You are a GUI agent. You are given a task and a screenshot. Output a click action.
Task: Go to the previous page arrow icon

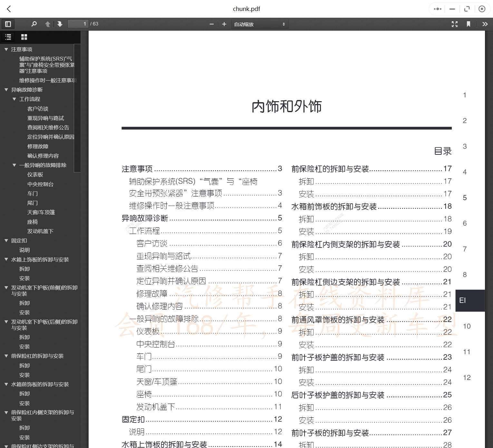click(x=48, y=24)
